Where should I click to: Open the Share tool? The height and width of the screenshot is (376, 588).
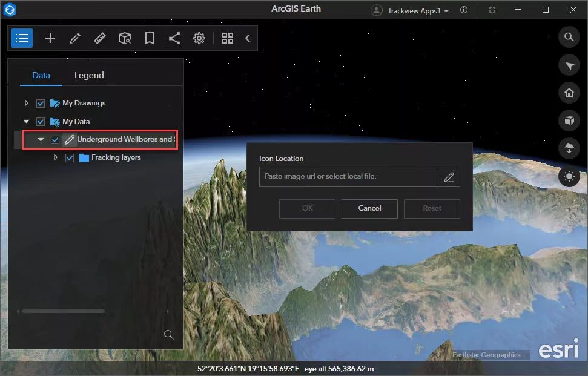click(x=174, y=38)
